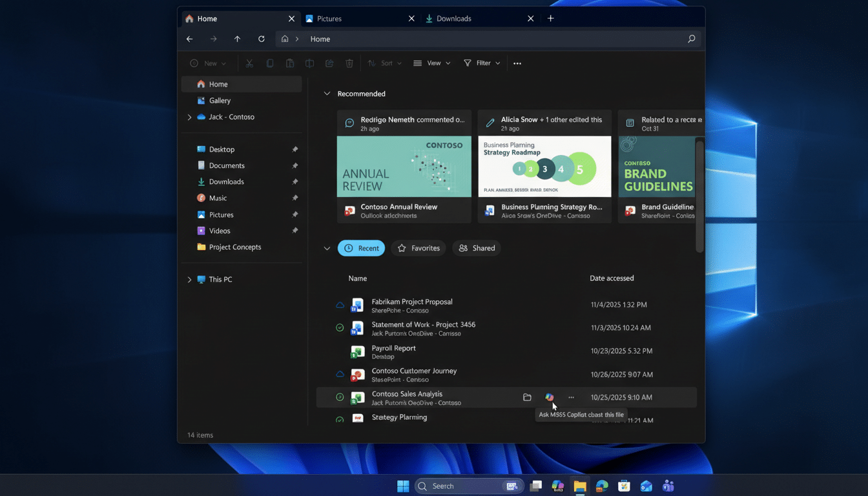Open the See more (...) toolbar menu

517,63
